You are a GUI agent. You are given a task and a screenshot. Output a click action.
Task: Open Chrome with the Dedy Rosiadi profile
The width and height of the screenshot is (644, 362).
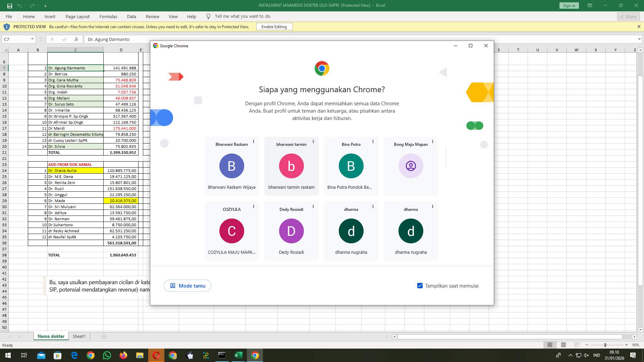click(291, 231)
